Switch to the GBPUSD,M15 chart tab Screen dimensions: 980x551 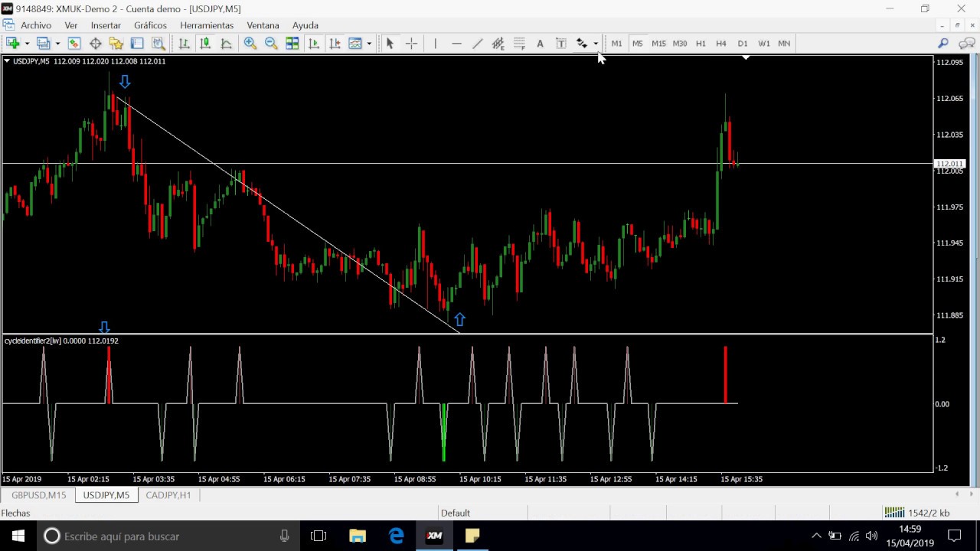(x=39, y=495)
